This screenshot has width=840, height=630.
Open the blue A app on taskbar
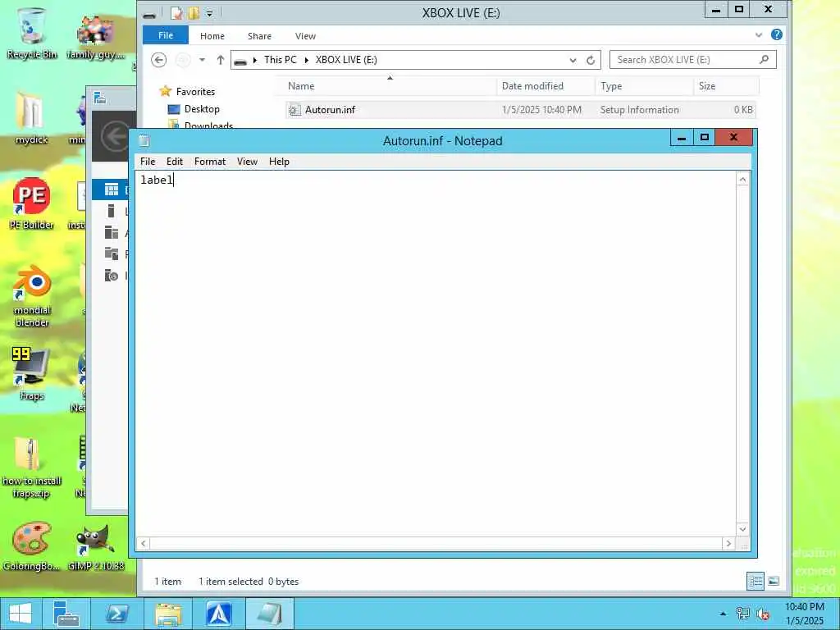(x=219, y=614)
